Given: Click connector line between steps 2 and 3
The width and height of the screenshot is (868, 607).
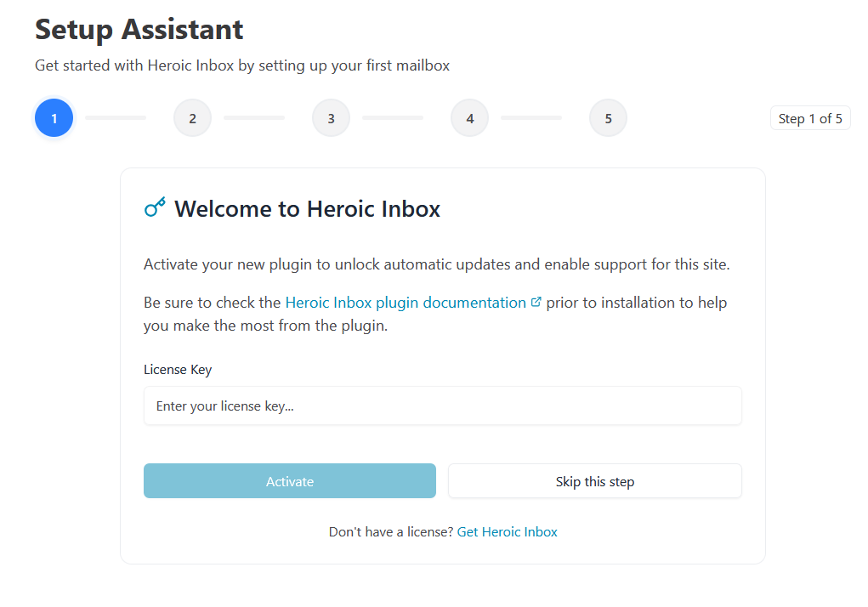Looking at the screenshot, I should point(254,118).
